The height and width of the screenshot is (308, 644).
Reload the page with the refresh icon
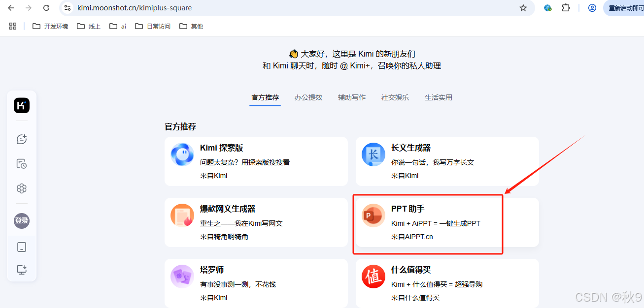46,8
